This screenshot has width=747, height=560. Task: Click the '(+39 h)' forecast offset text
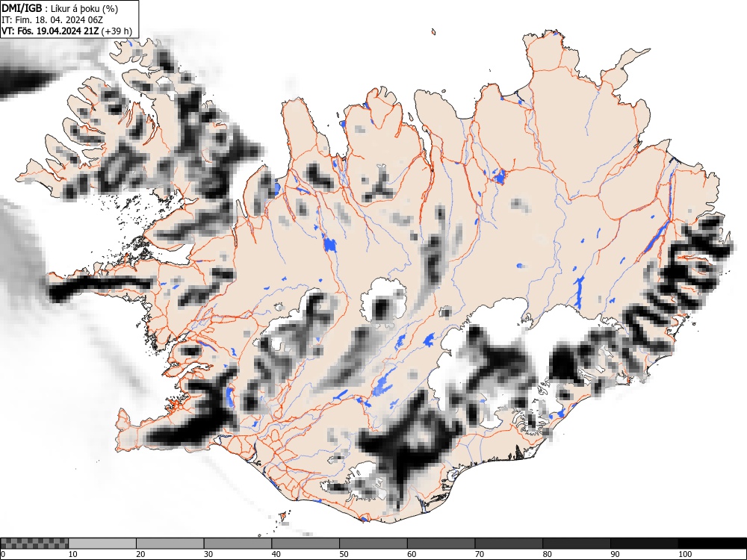click(117, 31)
